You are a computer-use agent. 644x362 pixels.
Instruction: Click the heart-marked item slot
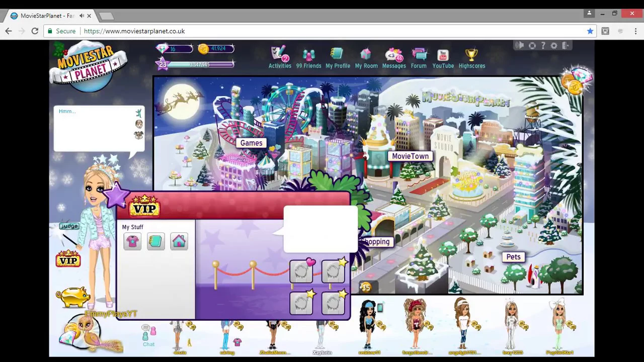301,271
